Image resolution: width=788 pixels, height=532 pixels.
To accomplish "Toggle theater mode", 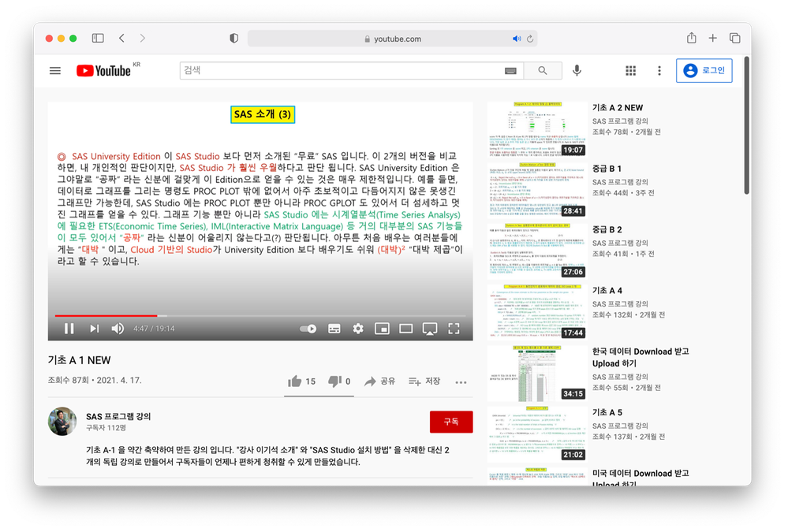I will [406, 329].
